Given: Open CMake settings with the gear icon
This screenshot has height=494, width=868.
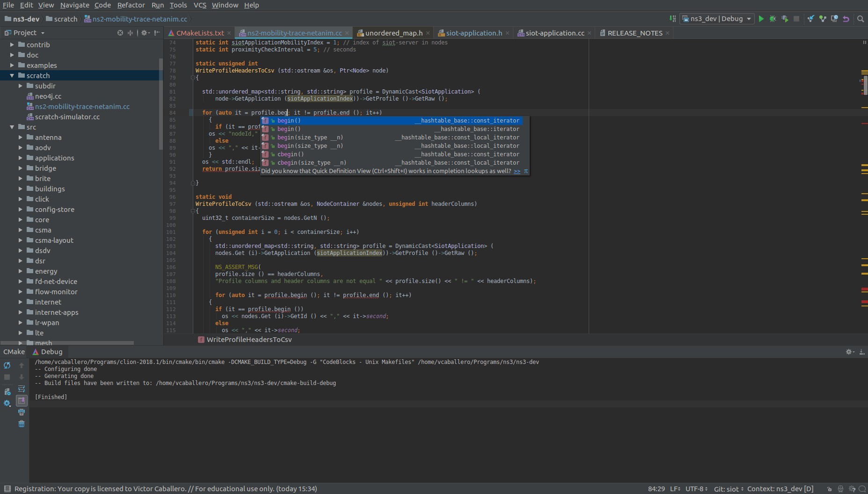Looking at the screenshot, I should 7,403.
